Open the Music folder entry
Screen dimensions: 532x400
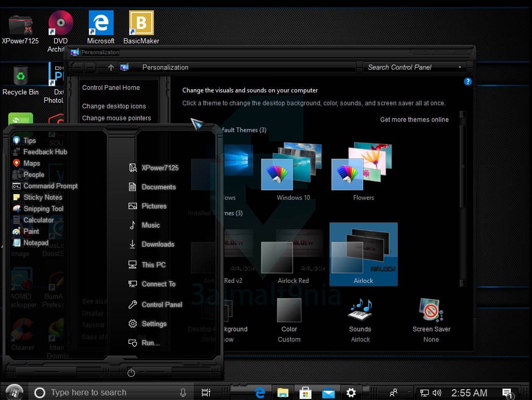[144, 225]
